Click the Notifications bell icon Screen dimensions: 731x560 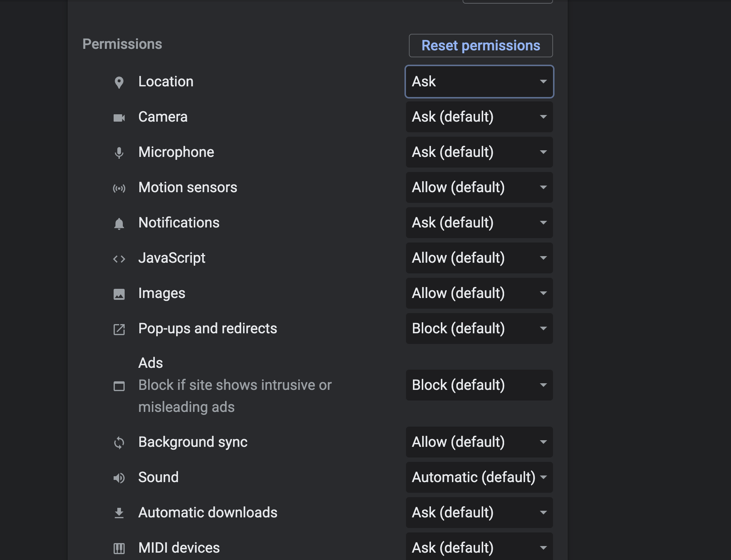119,223
